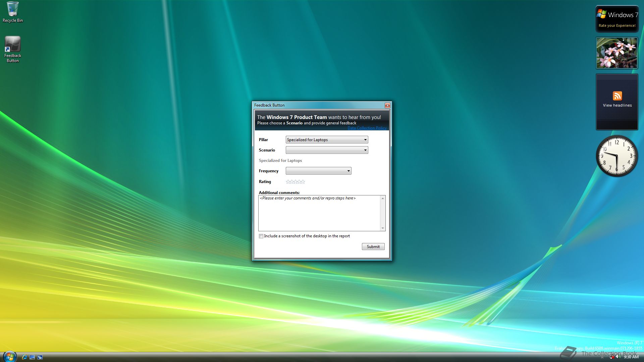
Task: Click the Feedback Button window title bar
Action: [319, 105]
